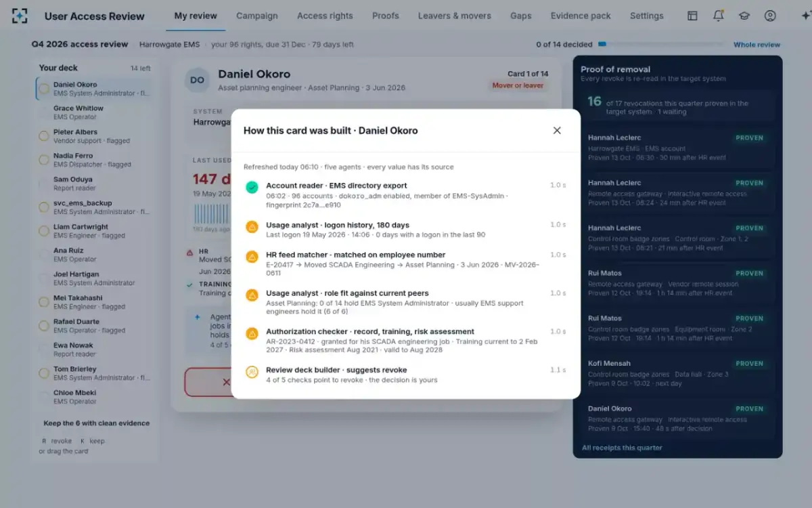Click the flag circle next to Daniel Okoro
This screenshot has width=812, height=508.
(x=44, y=89)
